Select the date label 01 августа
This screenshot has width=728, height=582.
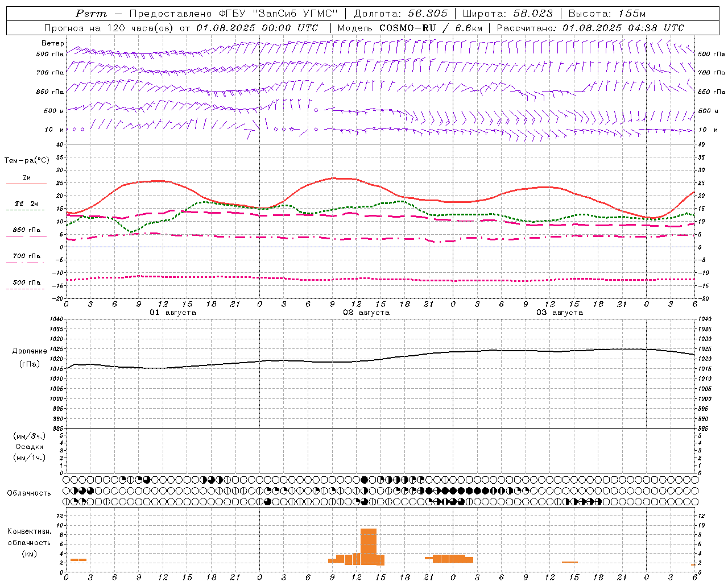point(173,313)
